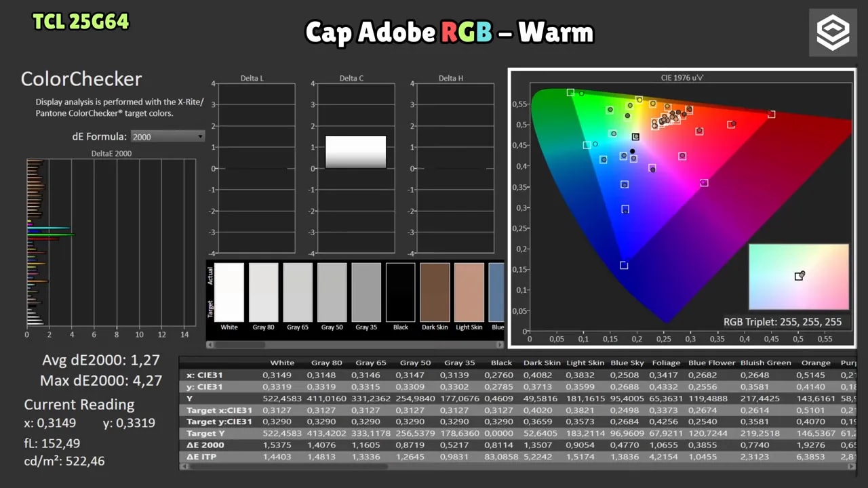The width and height of the screenshot is (868, 488).
Task: Click the "Target x:CIE31" row header
Action: point(219,410)
